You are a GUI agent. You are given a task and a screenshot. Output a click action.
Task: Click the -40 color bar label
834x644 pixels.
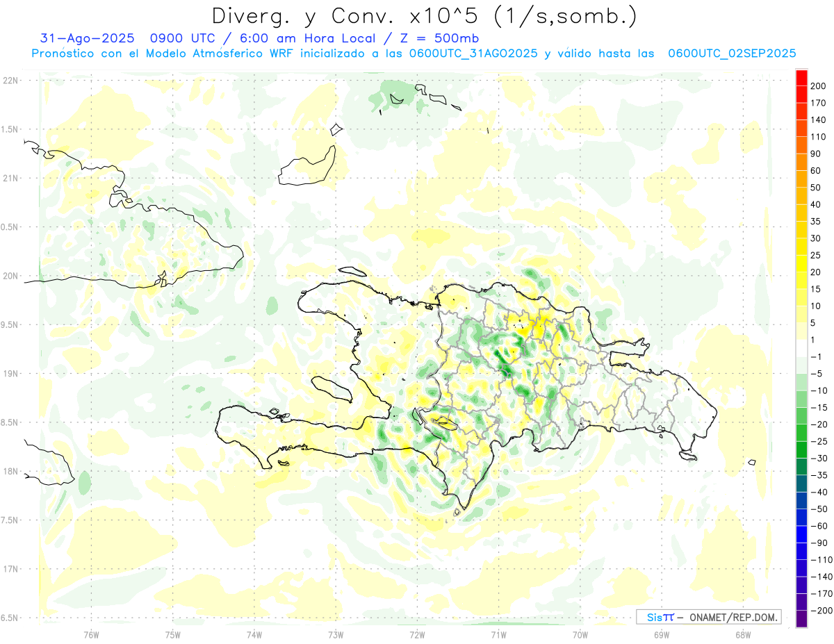819,492
